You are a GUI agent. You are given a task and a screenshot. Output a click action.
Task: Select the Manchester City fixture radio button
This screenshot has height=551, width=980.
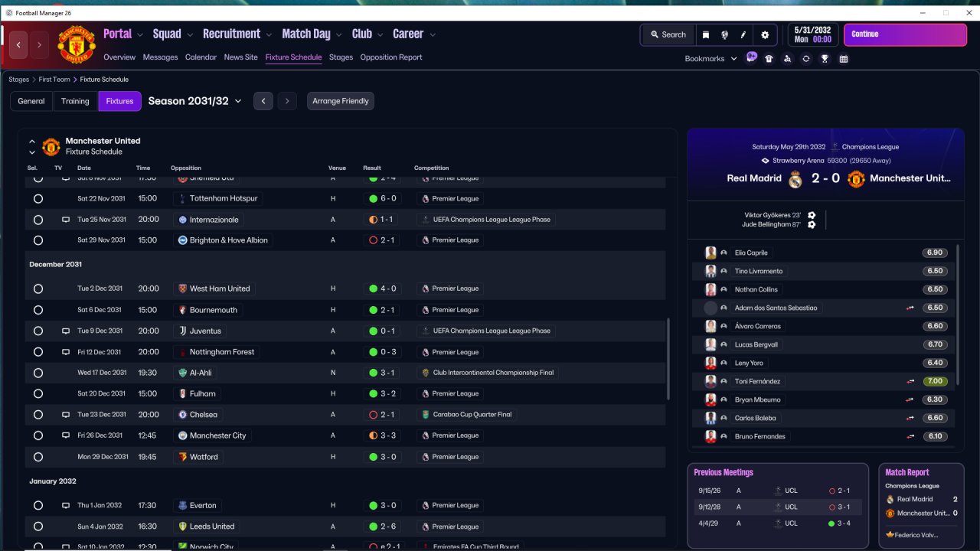(38, 435)
